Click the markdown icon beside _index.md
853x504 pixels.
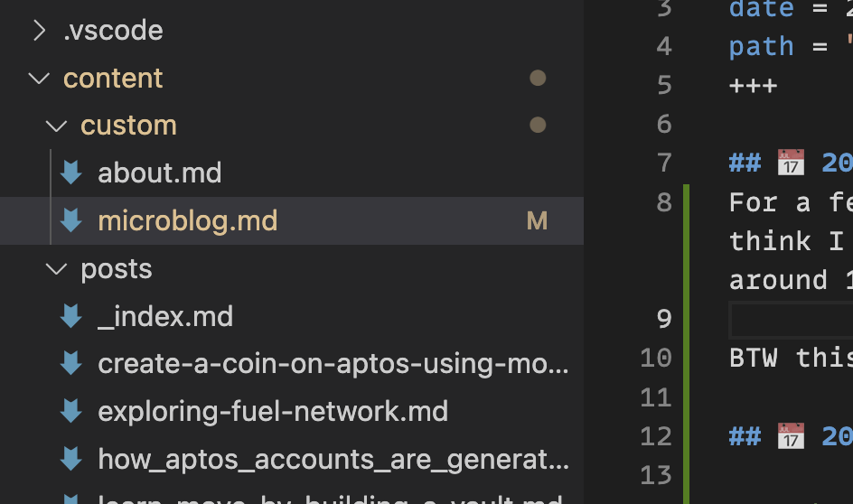point(70,316)
